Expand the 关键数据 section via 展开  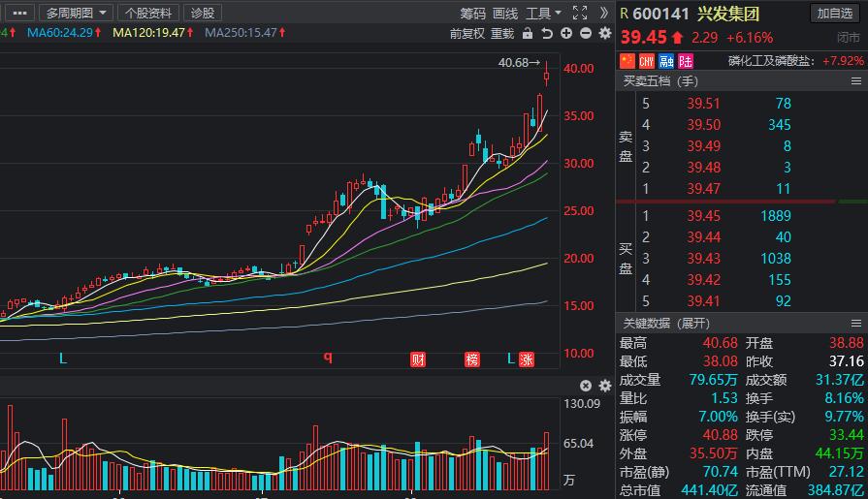[x=693, y=323]
